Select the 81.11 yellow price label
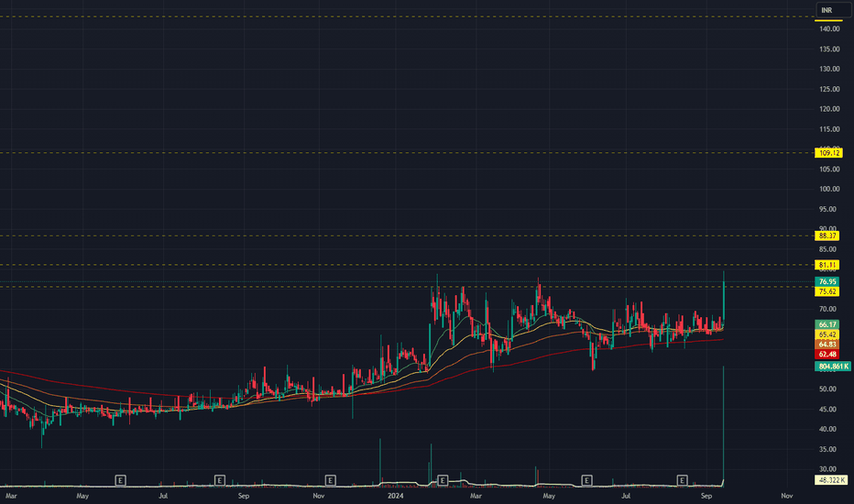This screenshot has width=854, height=504. click(827, 266)
